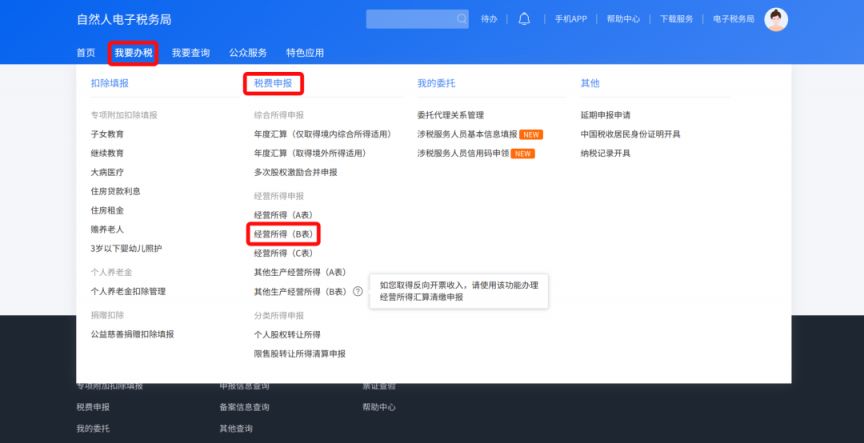Open 公益慈善捐赠扣除填报
Image resolution: width=864 pixels, height=443 pixels.
coord(132,334)
